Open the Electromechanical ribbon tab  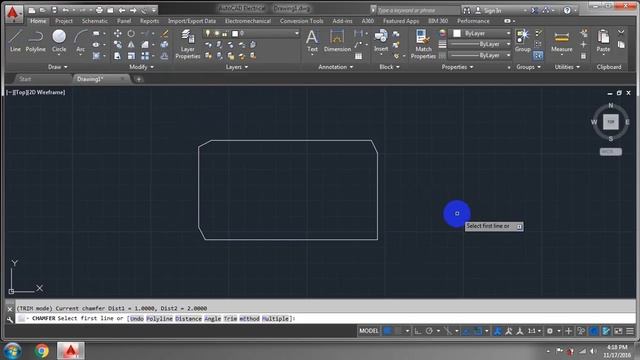[248, 21]
